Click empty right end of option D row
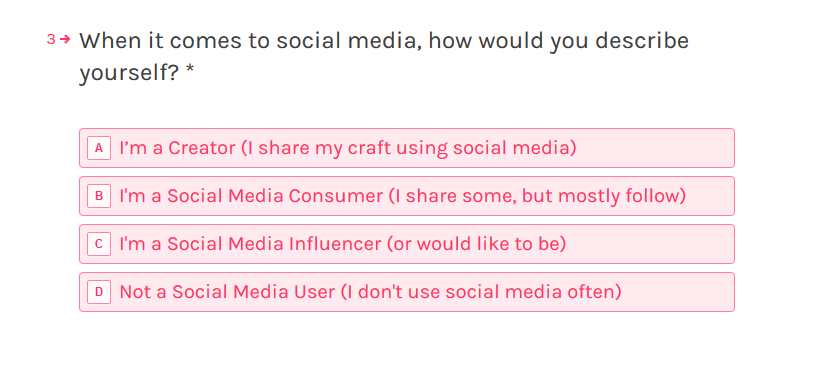 click(678, 292)
